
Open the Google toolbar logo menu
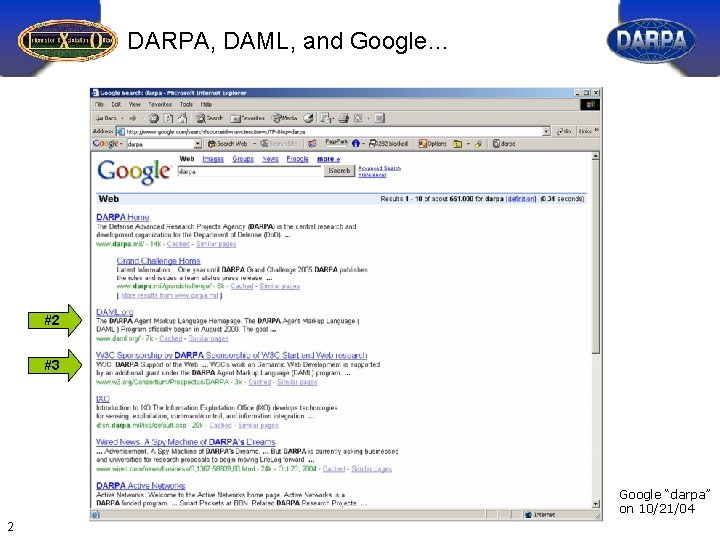point(108,144)
